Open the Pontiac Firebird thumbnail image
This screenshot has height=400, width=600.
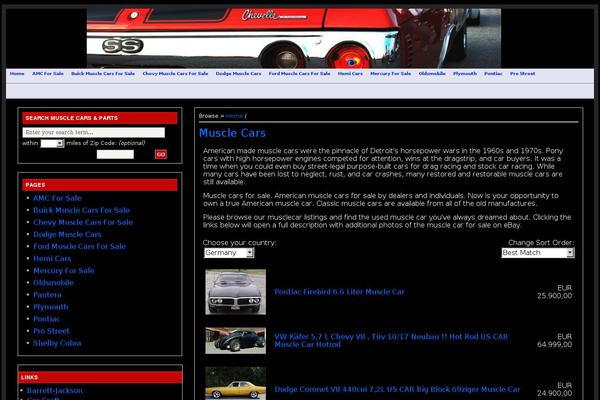pyautogui.click(x=235, y=292)
